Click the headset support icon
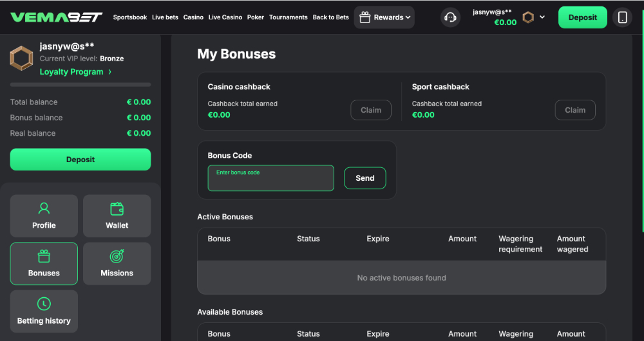The width and height of the screenshot is (644, 341). 451,17
